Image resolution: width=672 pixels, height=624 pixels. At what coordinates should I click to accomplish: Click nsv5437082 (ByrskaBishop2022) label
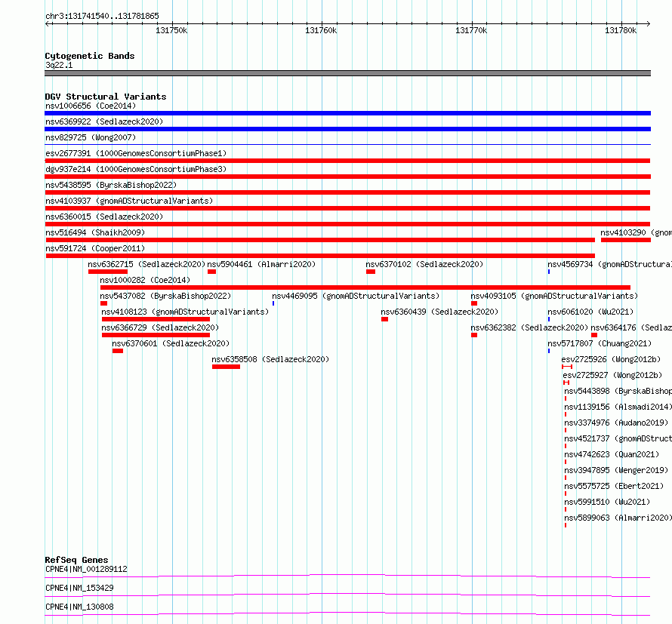click(165, 296)
